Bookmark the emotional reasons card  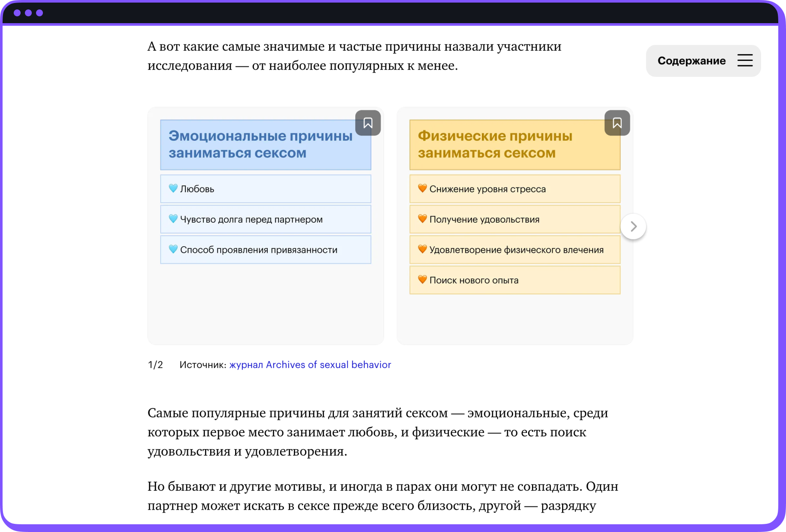368,123
